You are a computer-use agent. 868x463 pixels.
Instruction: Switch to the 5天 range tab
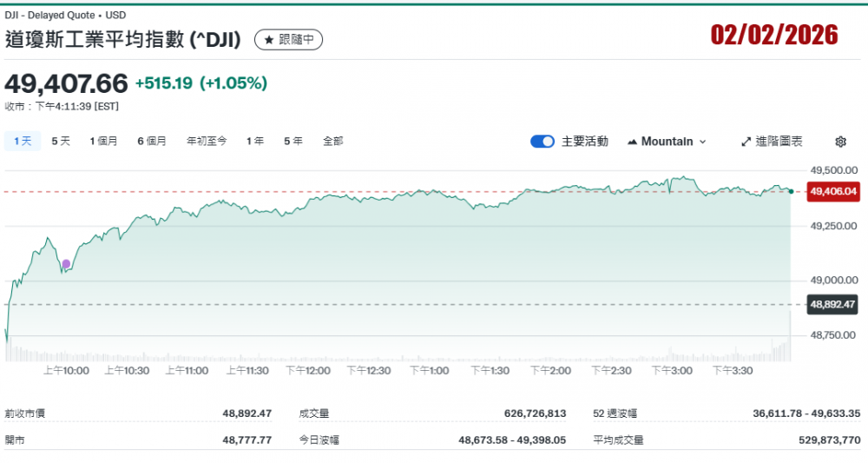61,141
